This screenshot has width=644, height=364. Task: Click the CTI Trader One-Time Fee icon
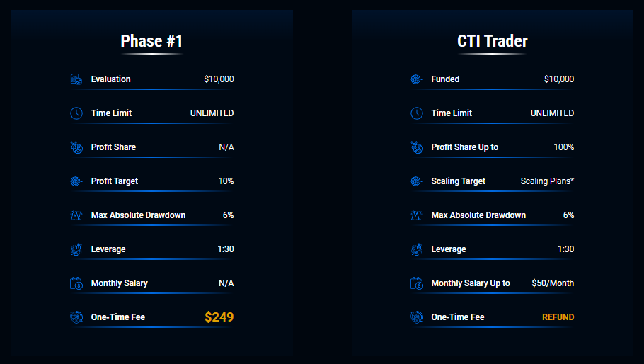417,317
